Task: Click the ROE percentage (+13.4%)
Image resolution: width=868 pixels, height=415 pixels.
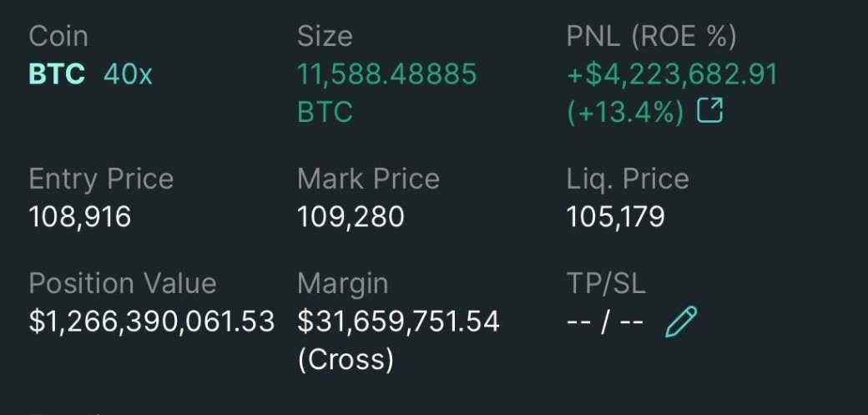Action: 625,111
